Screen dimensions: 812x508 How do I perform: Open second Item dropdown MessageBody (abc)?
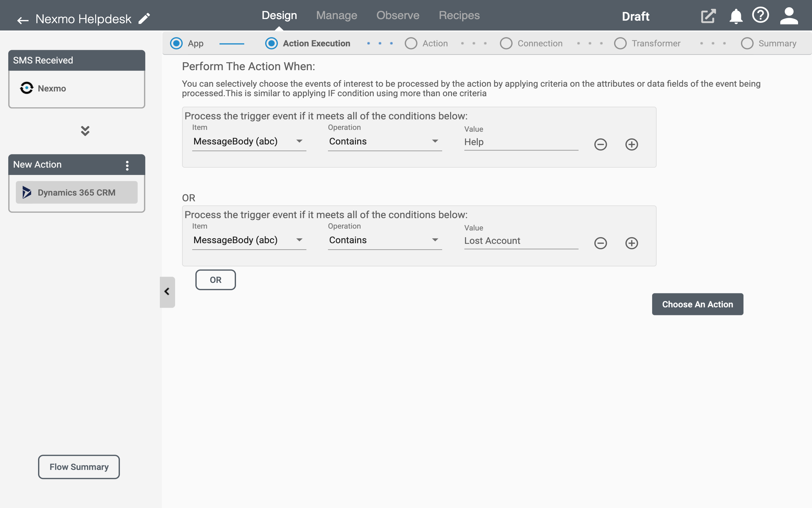click(249, 240)
